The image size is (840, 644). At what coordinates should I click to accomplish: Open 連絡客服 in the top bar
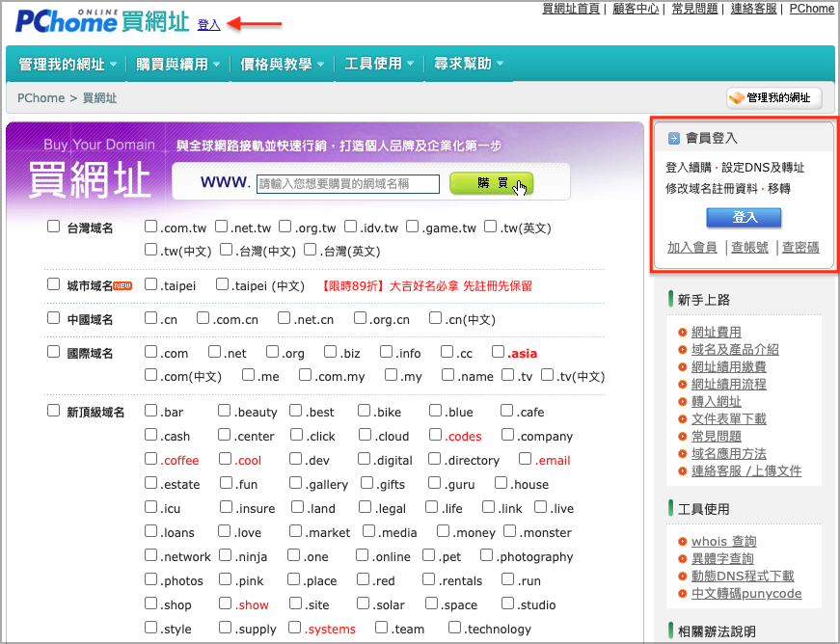tap(753, 9)
